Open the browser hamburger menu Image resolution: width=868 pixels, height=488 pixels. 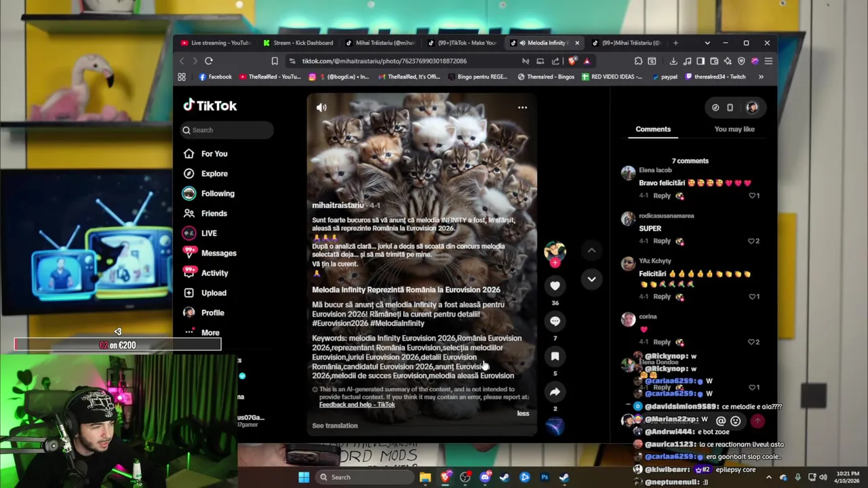tap(768, 61)
